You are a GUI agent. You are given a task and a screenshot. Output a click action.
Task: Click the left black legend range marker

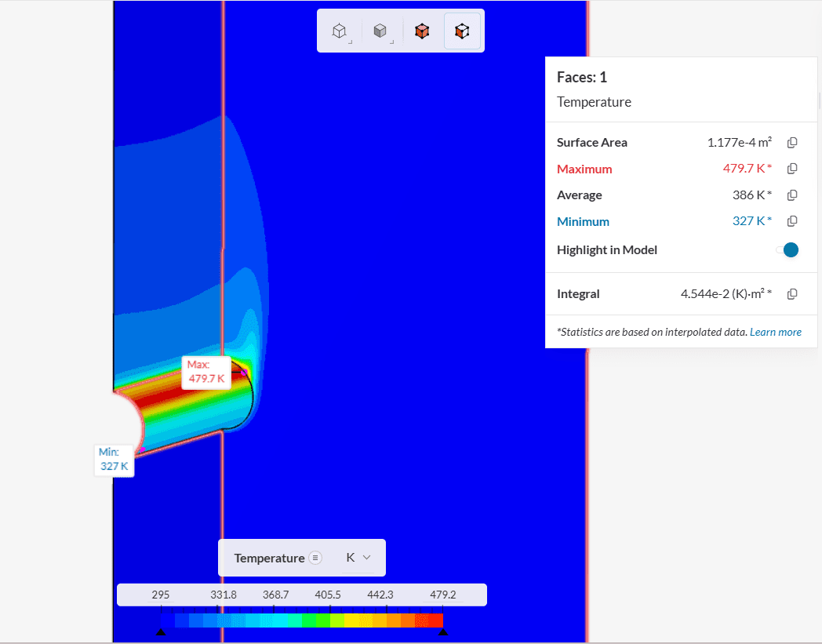[x=161, y=631]
